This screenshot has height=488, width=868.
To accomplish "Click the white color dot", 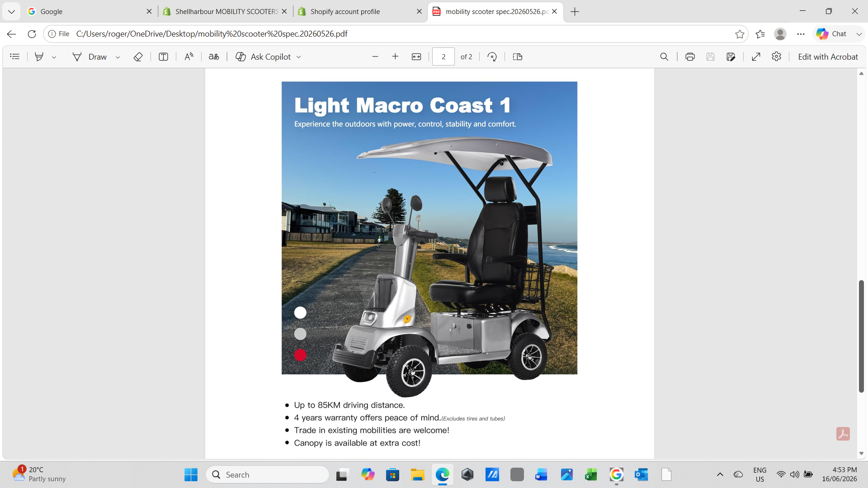I will (300, 313).
